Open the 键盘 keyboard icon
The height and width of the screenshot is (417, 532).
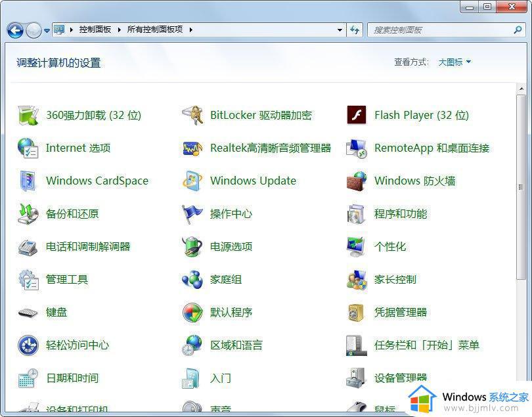coord(28,312)
